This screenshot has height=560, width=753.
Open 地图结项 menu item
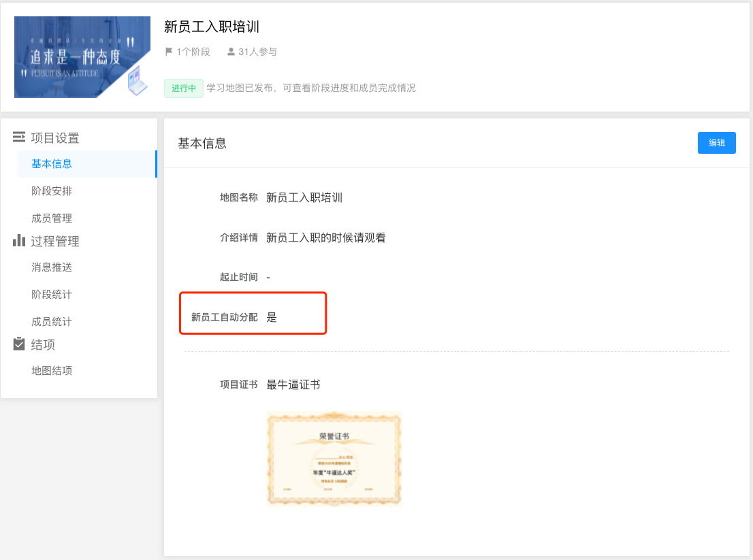51,370
